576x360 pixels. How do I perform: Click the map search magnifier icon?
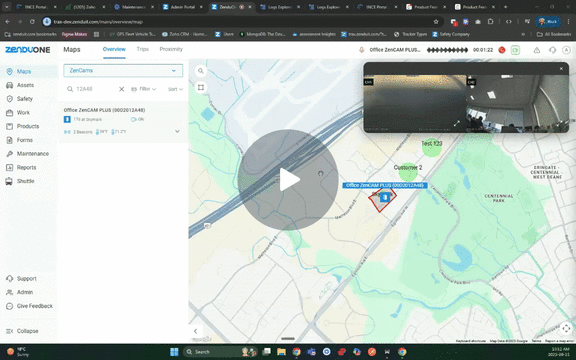tap(201, 71)
